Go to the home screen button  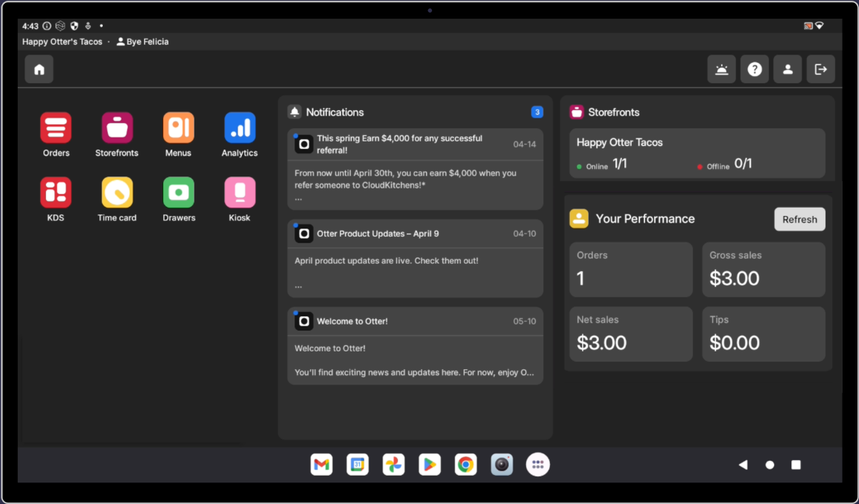pos(39,69)
